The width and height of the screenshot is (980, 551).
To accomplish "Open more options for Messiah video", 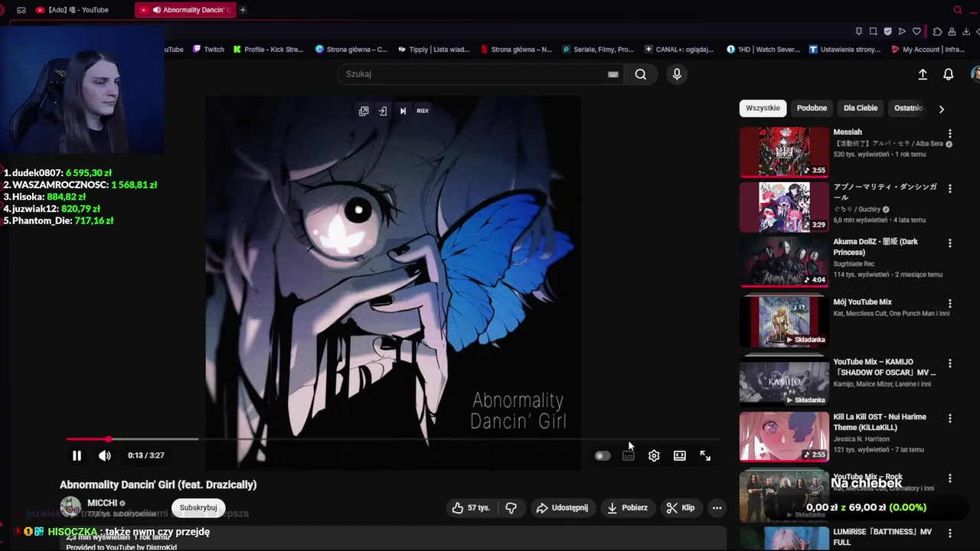I will tap(950, 134).
